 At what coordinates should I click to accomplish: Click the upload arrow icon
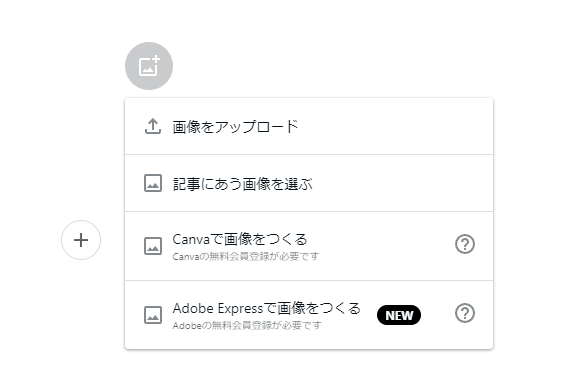pyautogui.click(x=153, y=126)
